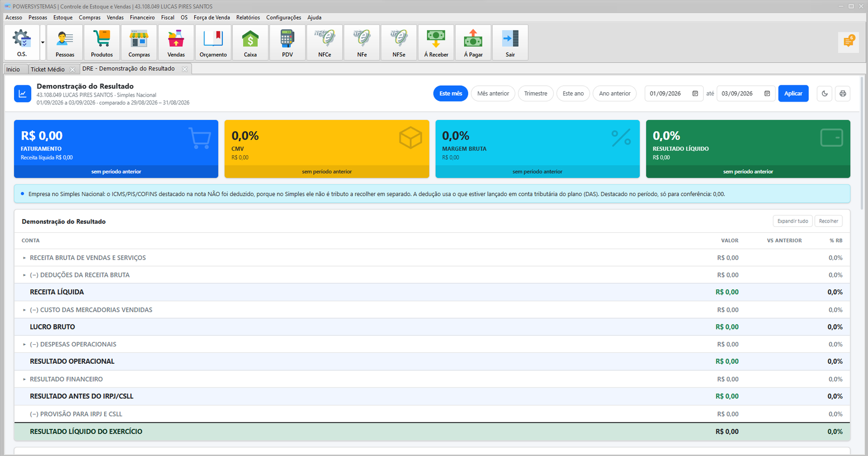Expand DESPESAS OPERACIONAIS row

pyautogui.click(x=24, y=344)
